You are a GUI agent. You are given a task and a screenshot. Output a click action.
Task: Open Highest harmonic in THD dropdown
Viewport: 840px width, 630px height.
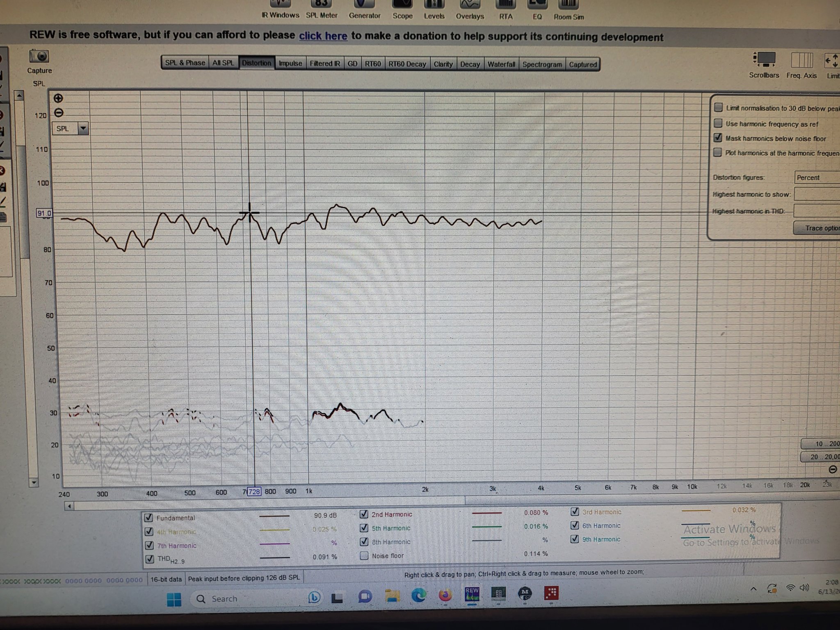817,211
